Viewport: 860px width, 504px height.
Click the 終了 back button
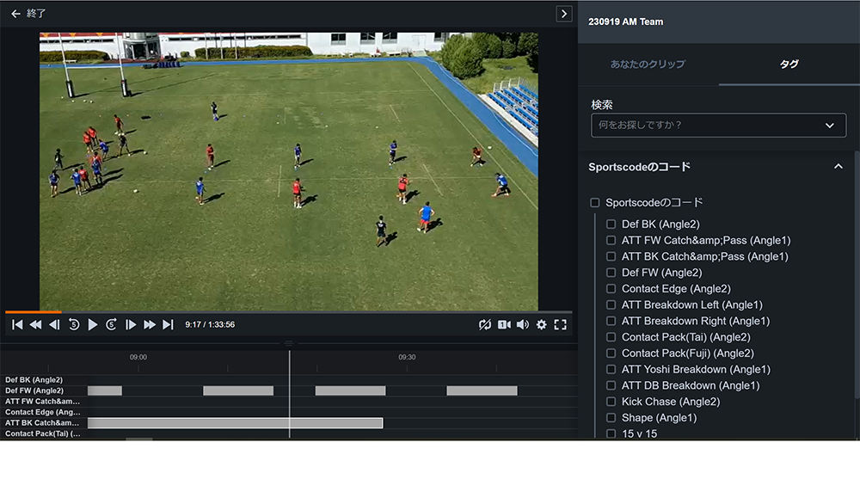point(28,14)
